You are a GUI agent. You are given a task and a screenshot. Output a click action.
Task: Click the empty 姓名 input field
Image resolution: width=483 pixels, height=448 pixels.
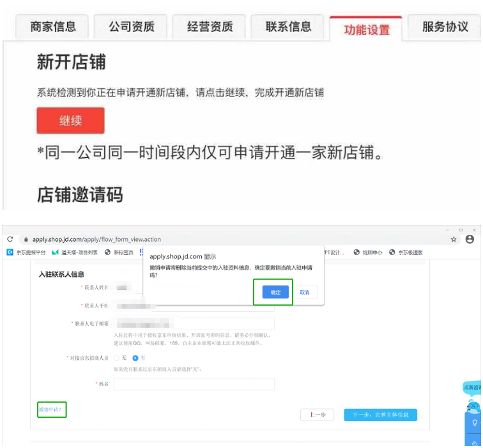click(194, 384)
